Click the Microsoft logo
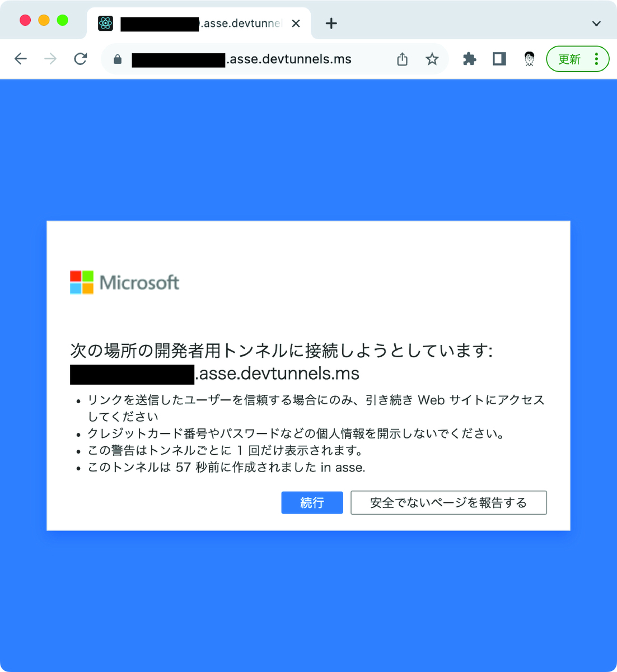The height and width of the screenshot is (672, 617). (x=124, y=282)
